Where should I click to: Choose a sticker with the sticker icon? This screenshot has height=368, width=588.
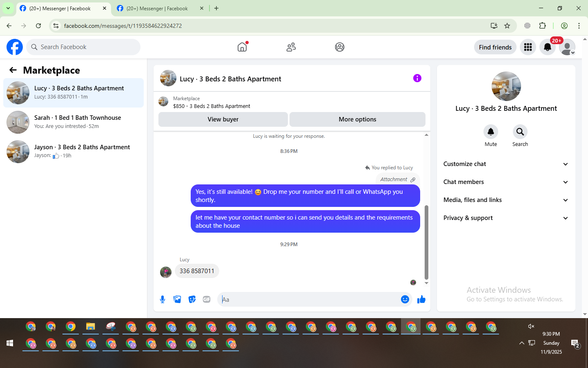192,299
